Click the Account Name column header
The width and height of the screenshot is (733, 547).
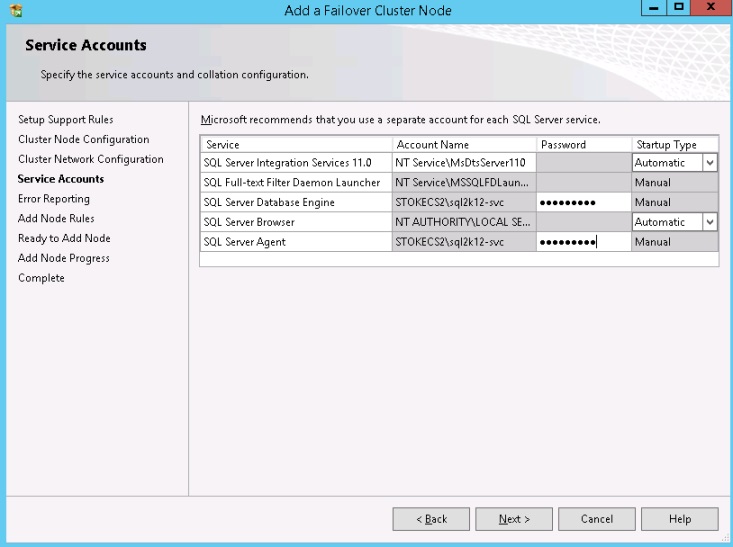point(464,144)
